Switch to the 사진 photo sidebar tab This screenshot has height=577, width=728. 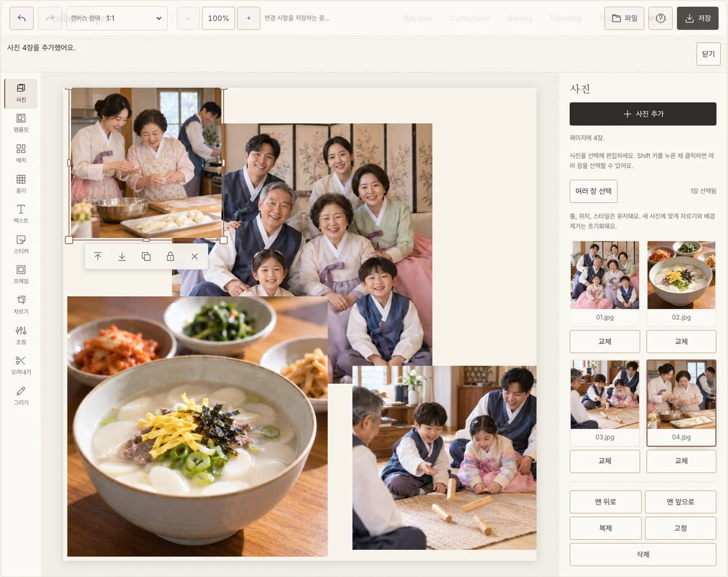point(21,93)
